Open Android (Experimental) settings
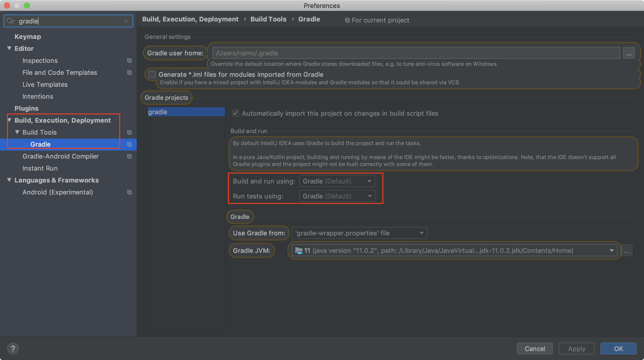The image size is (644, 360). [x=58, y=192]
